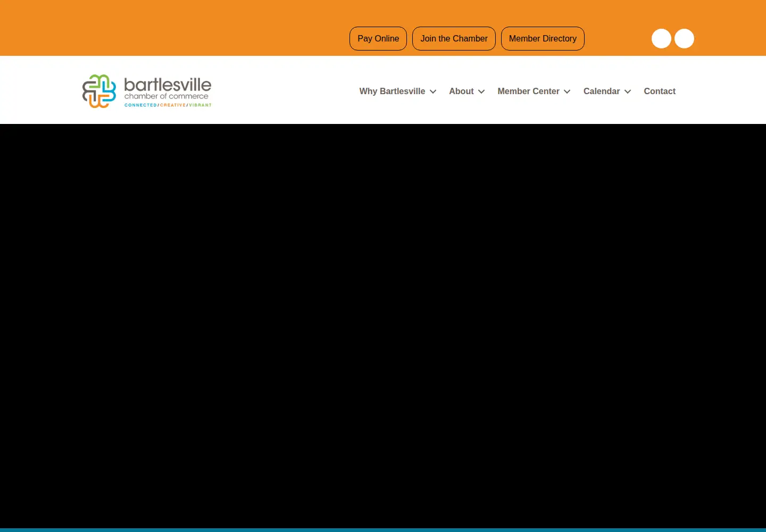Expand the Why Bartlesville dropdown menu

pos(398,92)
